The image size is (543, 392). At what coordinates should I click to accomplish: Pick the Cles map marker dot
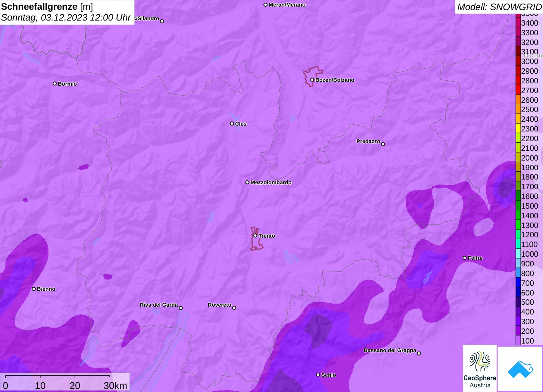[232, 124]
